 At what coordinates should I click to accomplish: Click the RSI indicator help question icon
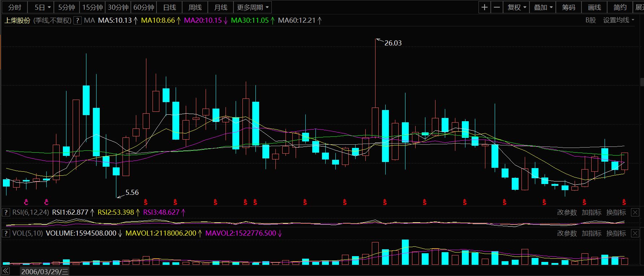tap(6, 212)
